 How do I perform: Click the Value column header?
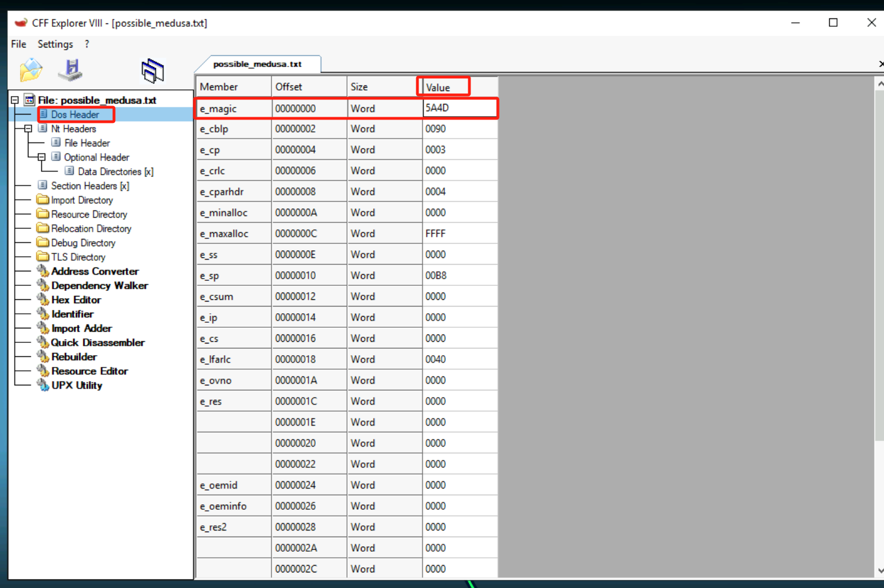(x=460, y=87)
